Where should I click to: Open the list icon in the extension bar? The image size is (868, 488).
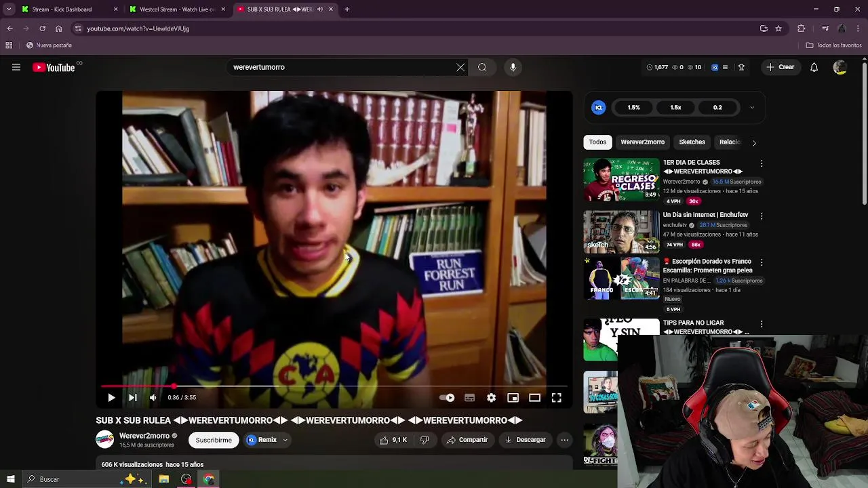point(725,67)
